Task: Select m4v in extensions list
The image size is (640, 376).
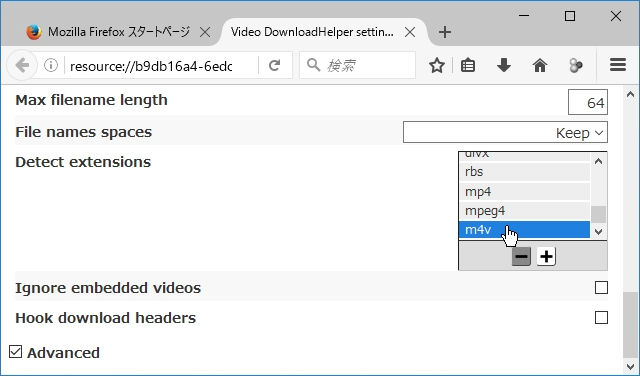Action: point(524,230)
